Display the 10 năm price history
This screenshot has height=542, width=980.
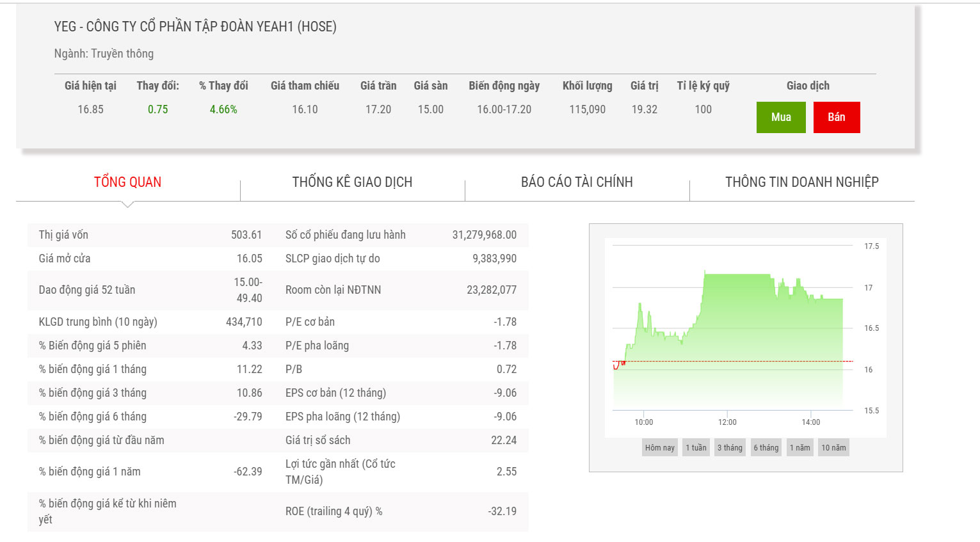833,448
